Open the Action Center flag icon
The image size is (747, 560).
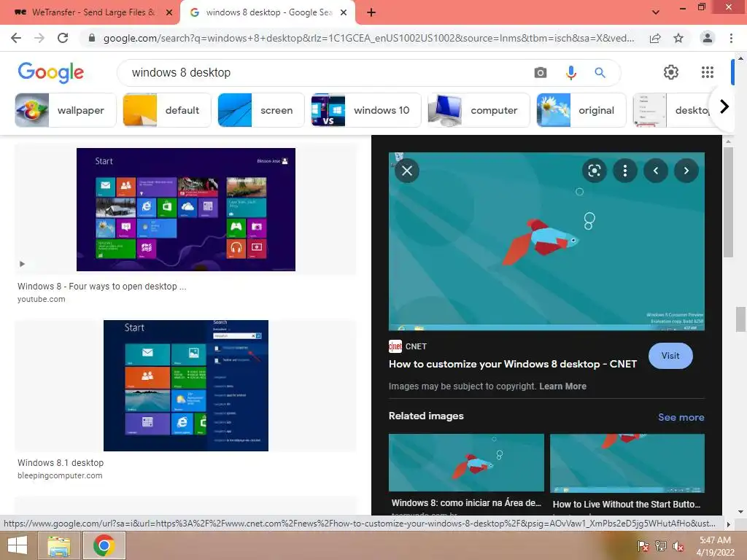coord(643,546)
